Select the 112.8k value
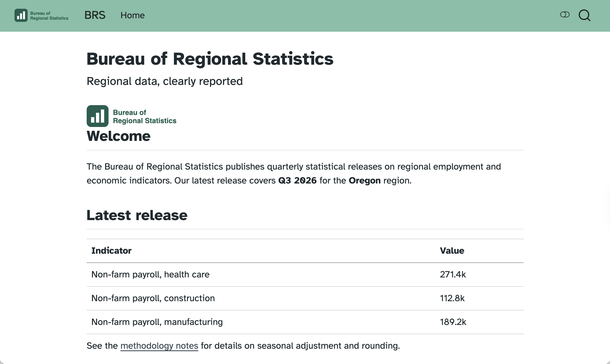Screen dimensions: 610x364 pyautogui.click(x=452, y=298)
